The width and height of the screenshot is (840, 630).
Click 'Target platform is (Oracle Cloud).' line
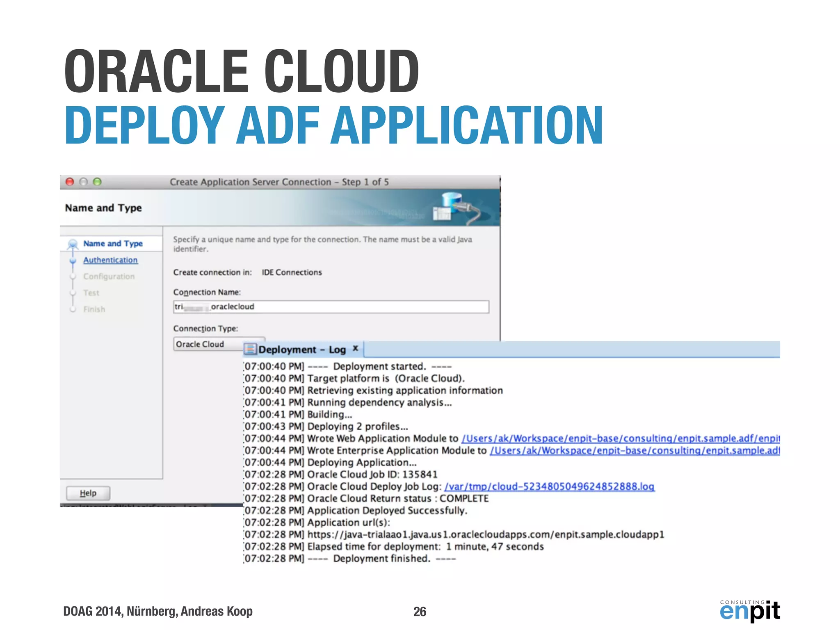point(354,378)
